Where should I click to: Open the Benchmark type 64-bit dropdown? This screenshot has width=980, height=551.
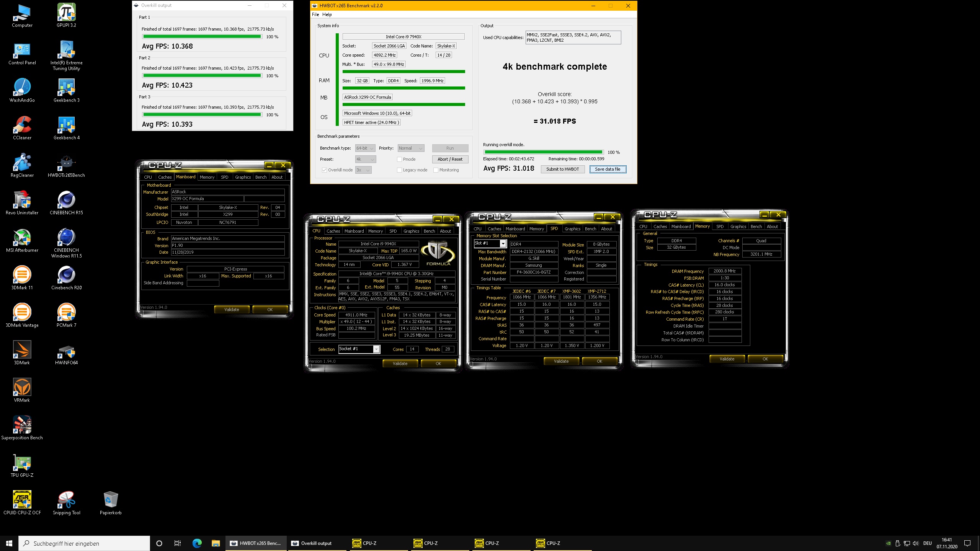(x=365, y=148)
